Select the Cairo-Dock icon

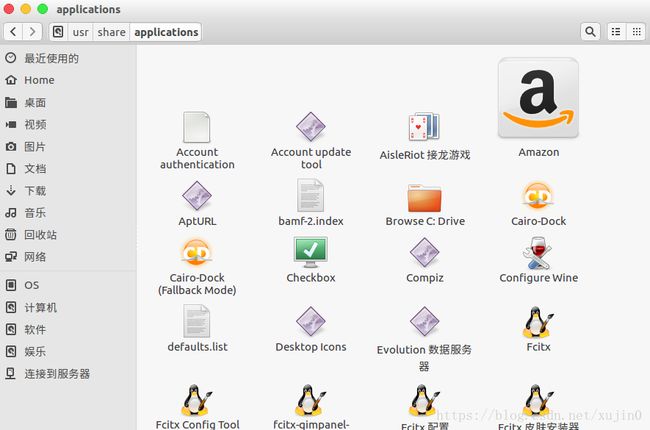538,195
